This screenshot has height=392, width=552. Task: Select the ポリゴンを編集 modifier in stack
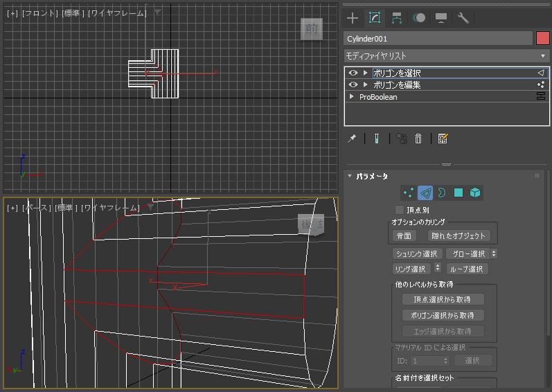point(397,84)
